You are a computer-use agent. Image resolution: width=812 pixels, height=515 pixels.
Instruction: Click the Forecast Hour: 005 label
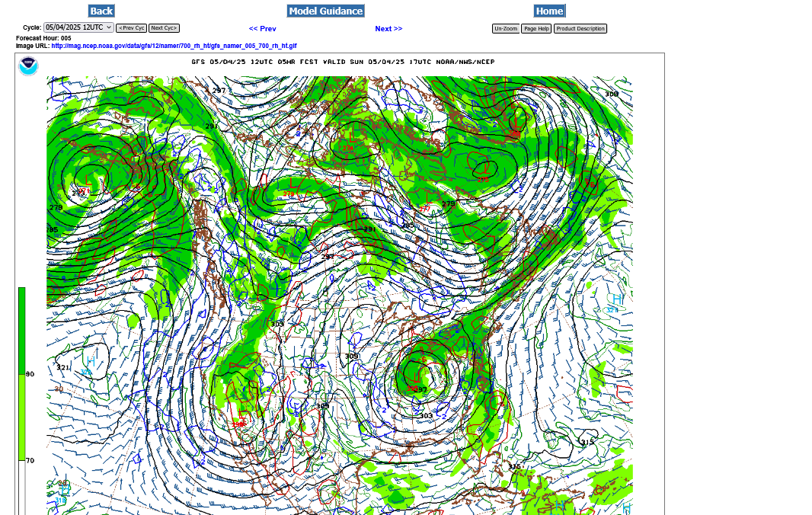click(x=43, y=38)
